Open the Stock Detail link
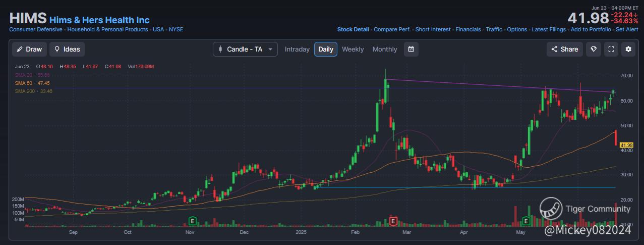Viewport: 644px width, 245px height. tap(353, 30)
